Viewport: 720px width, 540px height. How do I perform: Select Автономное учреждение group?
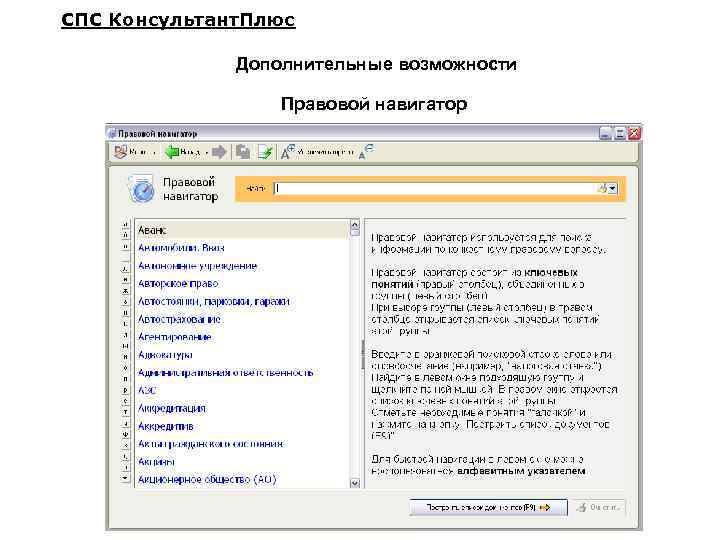197,266
